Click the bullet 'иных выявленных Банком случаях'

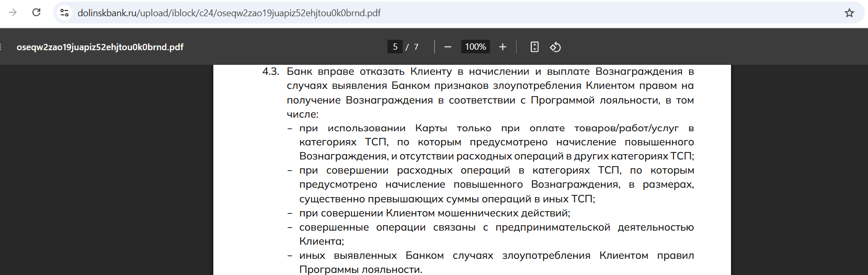pos(497,256)
